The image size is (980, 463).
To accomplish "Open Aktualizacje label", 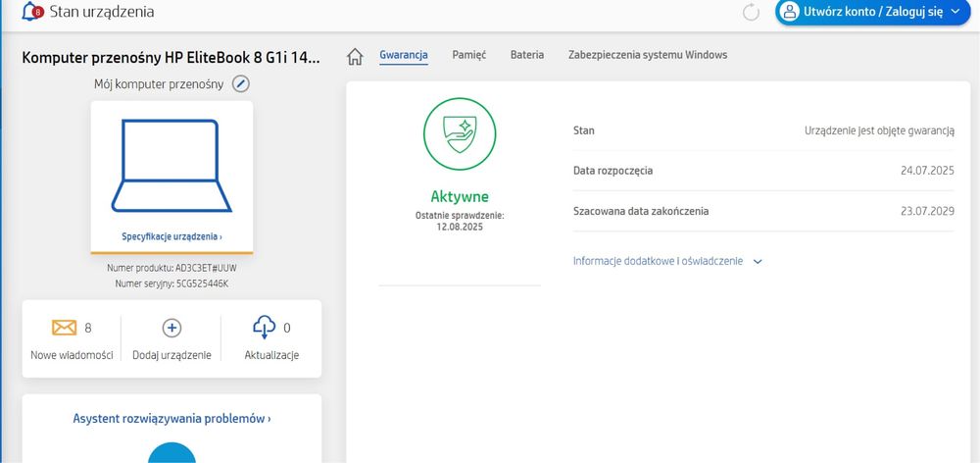I will (x=271, y=355).
